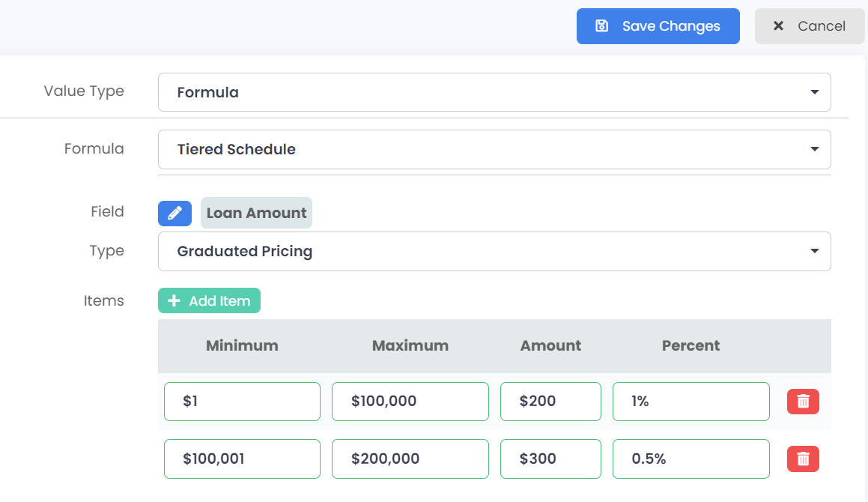Open the Value Type dropdown
868x502 pixels.
(494, 92)
